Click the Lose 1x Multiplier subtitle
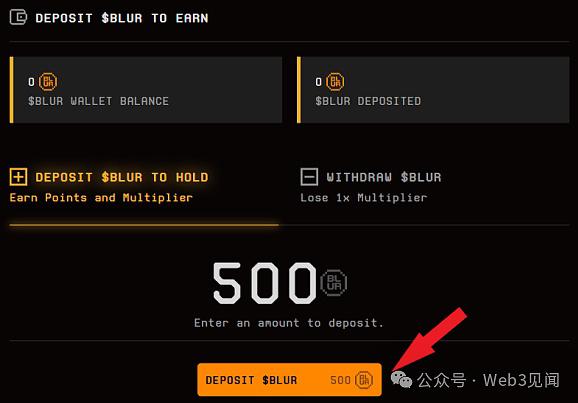The width and height of the screenshot is (578, 403). point(363,198)
